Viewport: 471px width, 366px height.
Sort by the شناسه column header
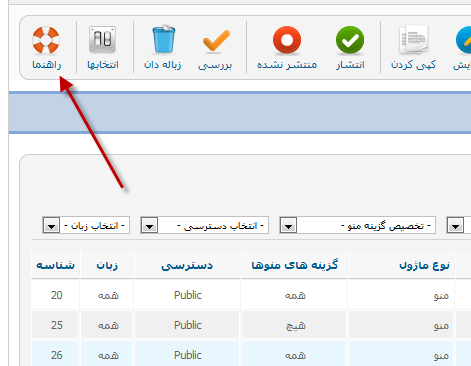coord(55,265)
